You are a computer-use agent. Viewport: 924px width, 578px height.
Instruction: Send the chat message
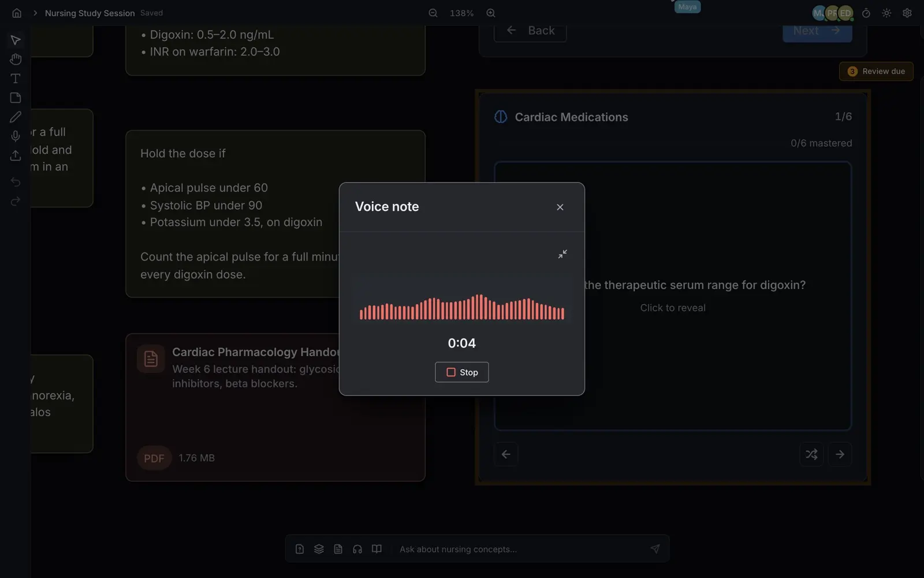[x=655, y=549]
